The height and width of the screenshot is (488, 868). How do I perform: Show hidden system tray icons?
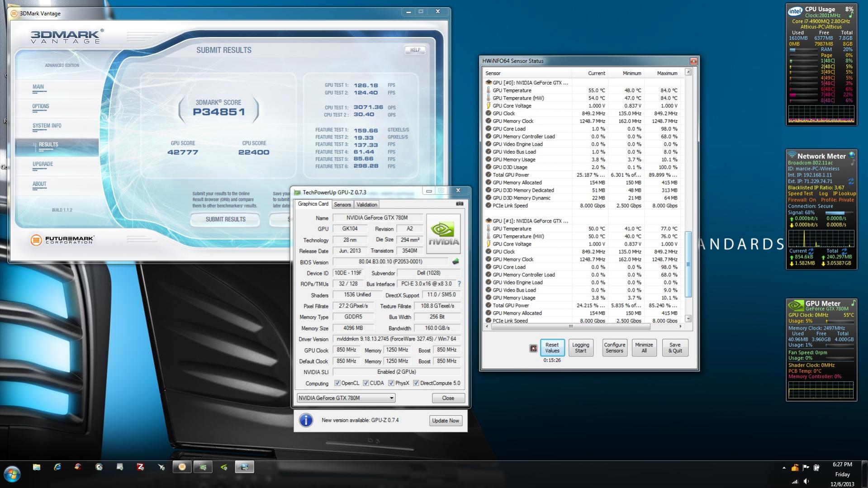point(784,468)
